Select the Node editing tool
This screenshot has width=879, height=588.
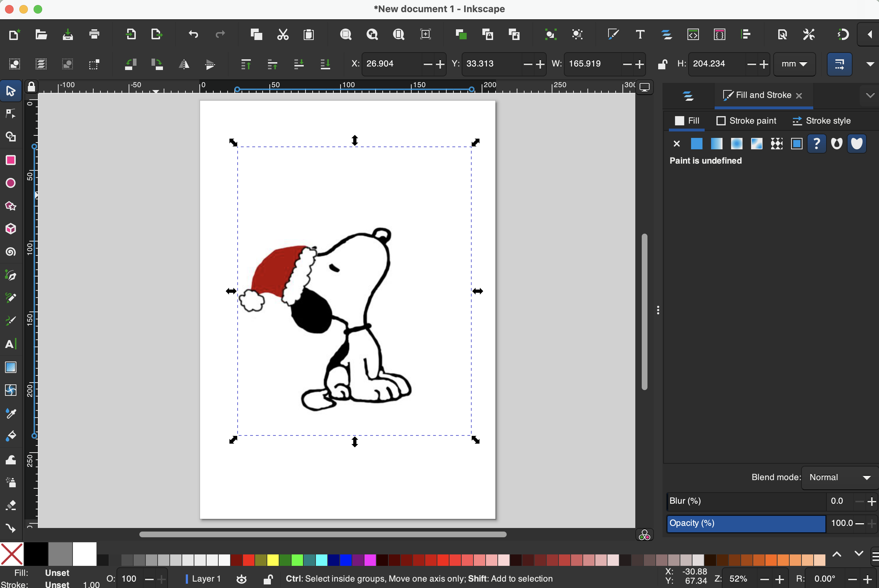coord(10,114)
